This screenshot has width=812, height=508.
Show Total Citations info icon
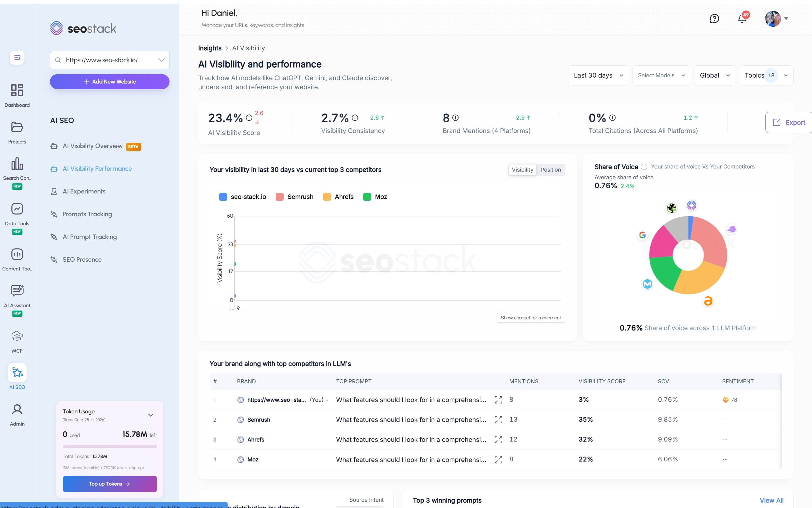pyautogui.click(x=612, y=118)
